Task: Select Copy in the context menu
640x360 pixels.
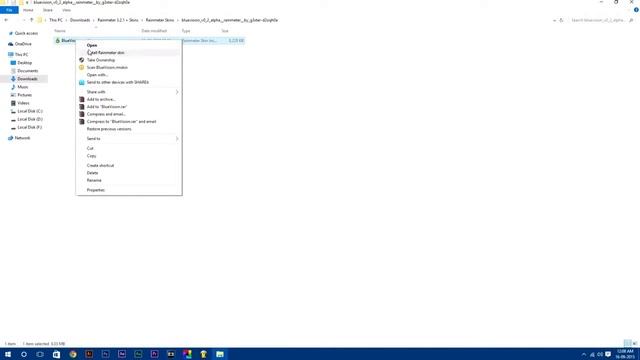Action: [91, 156]
